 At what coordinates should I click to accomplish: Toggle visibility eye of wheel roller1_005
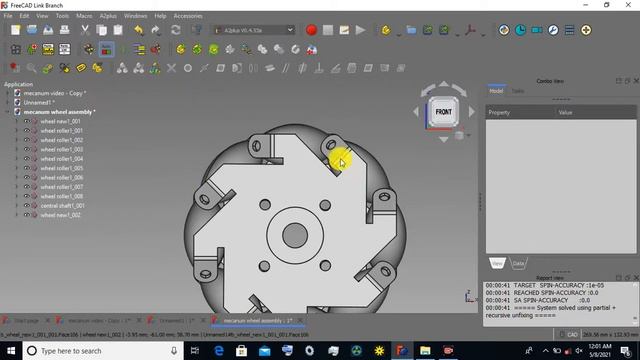(27, 168)
